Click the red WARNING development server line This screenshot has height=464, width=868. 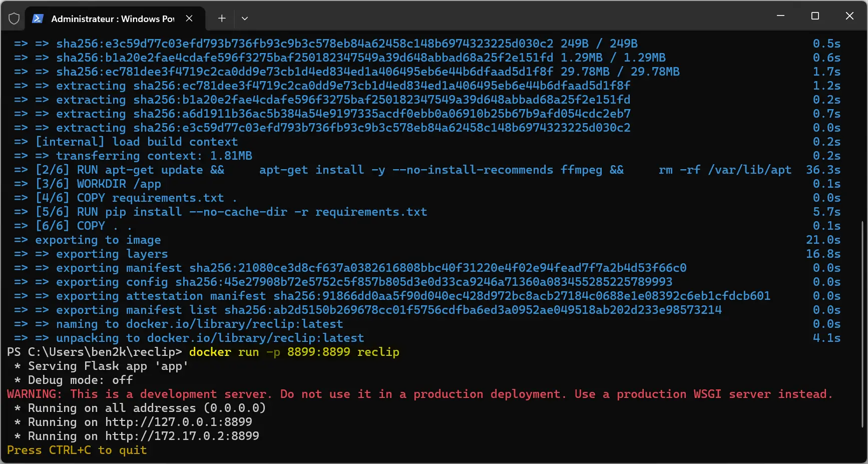pos(419,394)
